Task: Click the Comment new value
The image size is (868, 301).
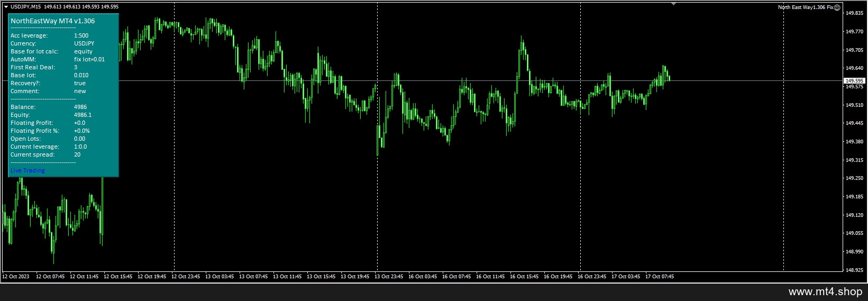Action: (x=80, y=91)
